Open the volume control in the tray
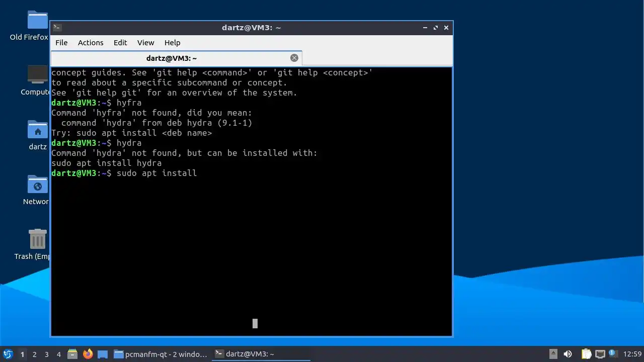Screen dimensions: 644x362 (x=568, y=354)
